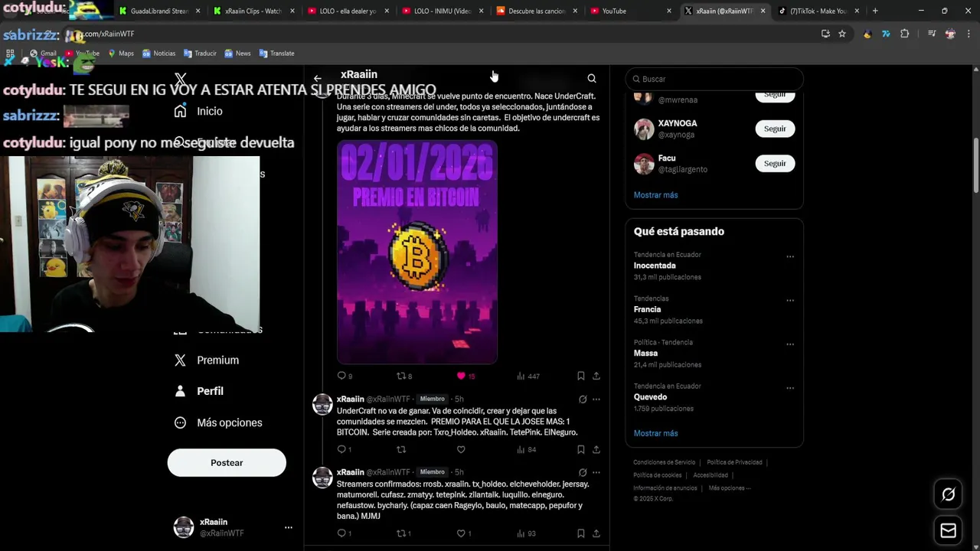View analytics showing 93 views
980x551 pixels.
527,533
